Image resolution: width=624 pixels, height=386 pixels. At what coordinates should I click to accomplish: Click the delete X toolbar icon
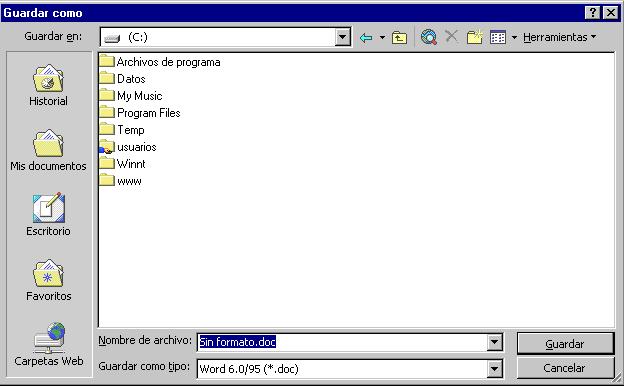pos(451,37)
